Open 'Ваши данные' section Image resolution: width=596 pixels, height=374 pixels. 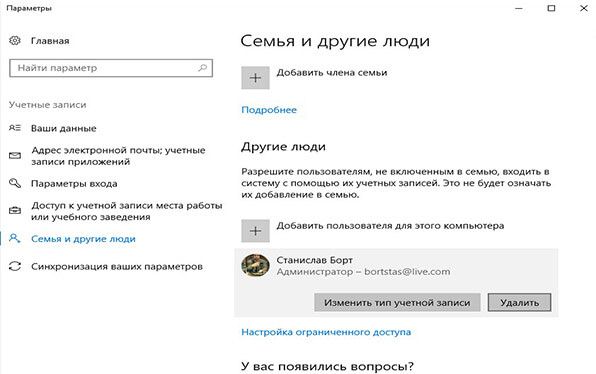(x=63, y=128)
